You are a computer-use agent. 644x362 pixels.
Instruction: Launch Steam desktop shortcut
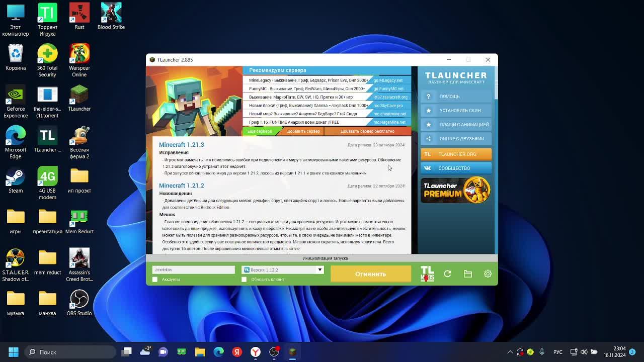[x=16, y=180]
